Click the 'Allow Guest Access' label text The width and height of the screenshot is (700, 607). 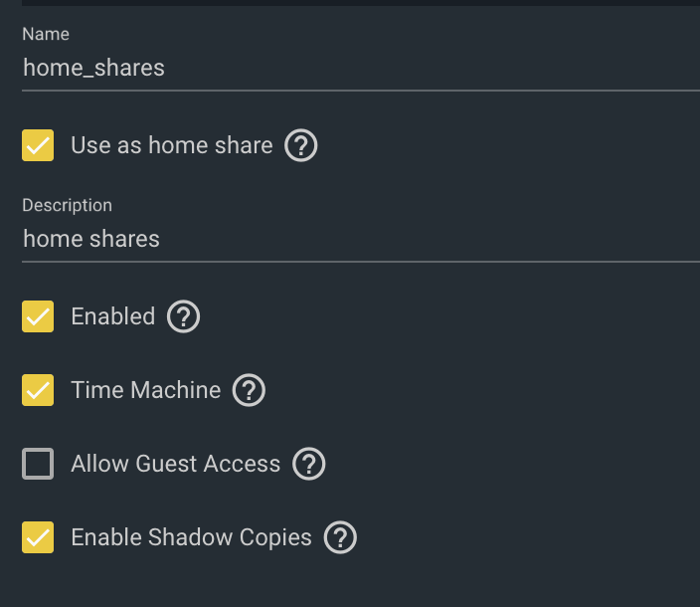[x=176, y=464]
